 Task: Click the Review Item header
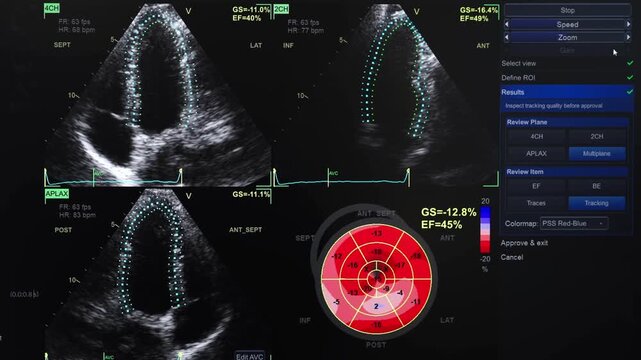567,172
